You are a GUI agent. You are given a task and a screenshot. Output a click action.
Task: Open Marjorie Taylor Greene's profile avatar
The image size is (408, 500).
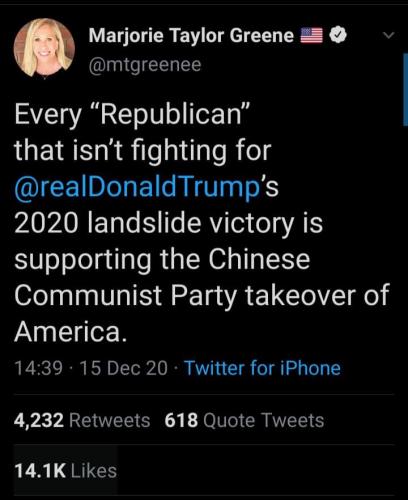tap(44, 48)
